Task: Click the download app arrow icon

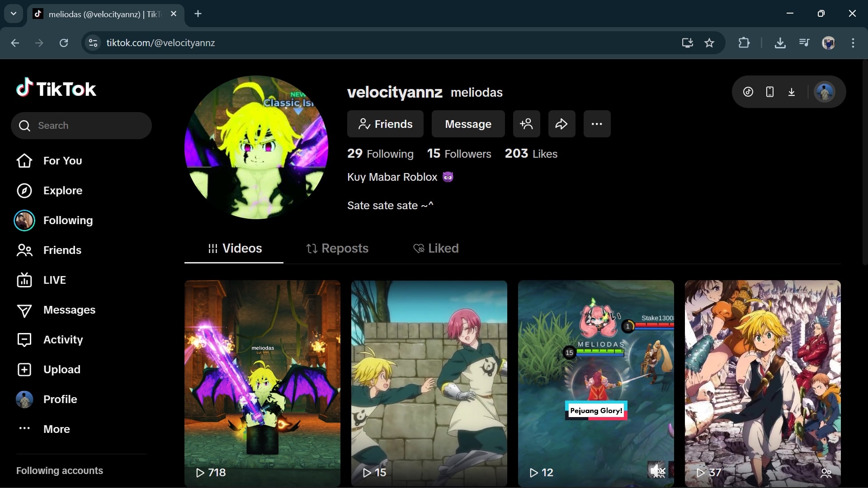Action: [x=792, y=92]
